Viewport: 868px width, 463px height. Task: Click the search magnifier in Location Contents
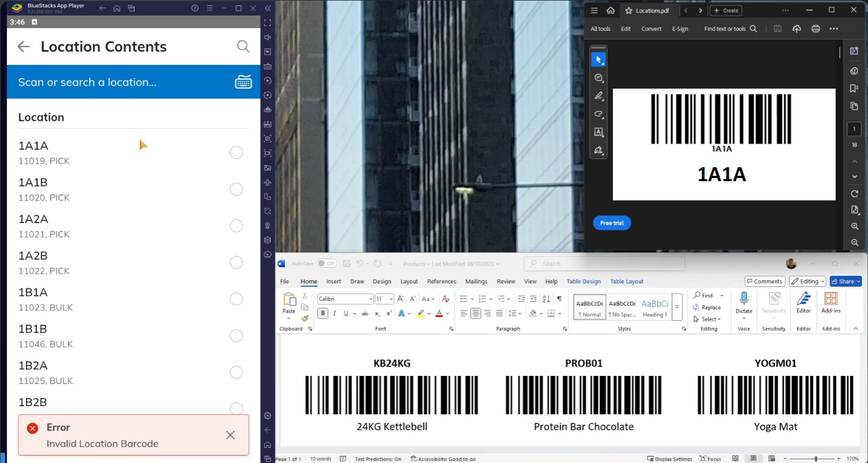(243, 47)
